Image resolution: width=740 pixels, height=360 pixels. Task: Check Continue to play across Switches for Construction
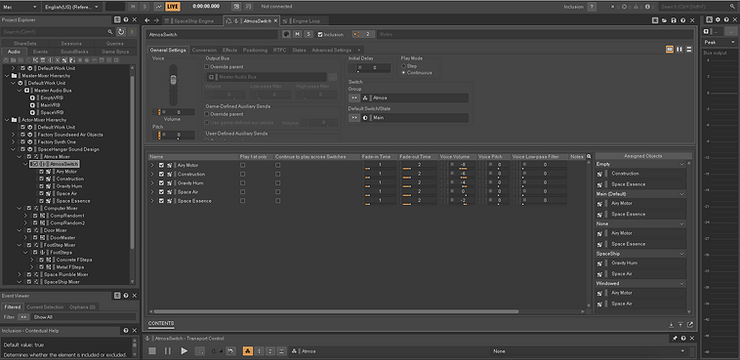tap(278, 174)
